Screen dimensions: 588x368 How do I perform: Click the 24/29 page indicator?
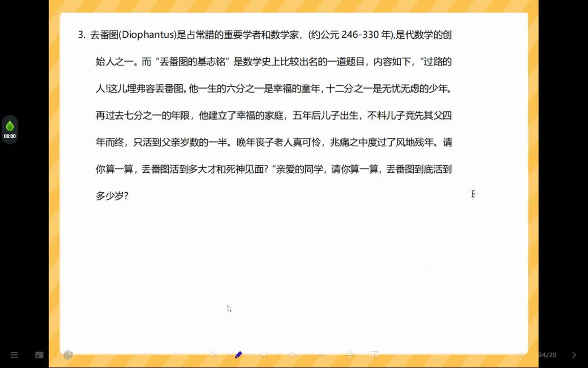pos(547,355)
